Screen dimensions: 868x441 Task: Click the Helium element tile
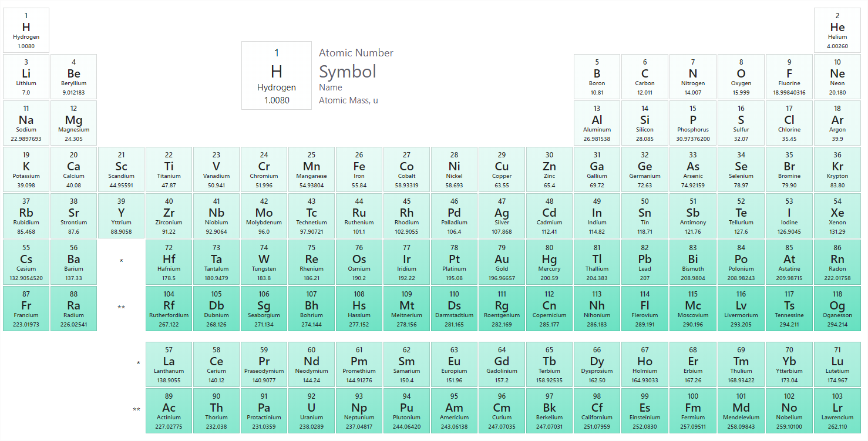[837, 30]
